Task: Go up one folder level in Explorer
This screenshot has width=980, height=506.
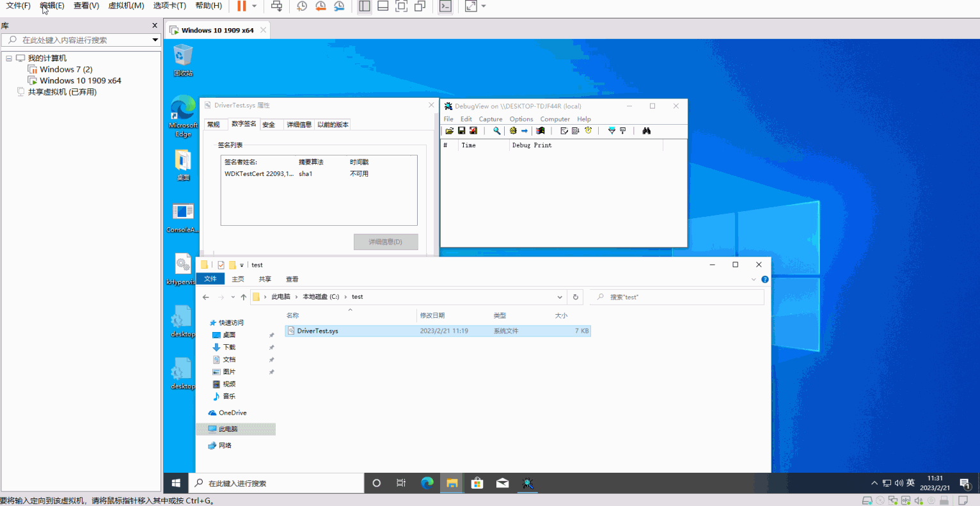Action: 244,297
